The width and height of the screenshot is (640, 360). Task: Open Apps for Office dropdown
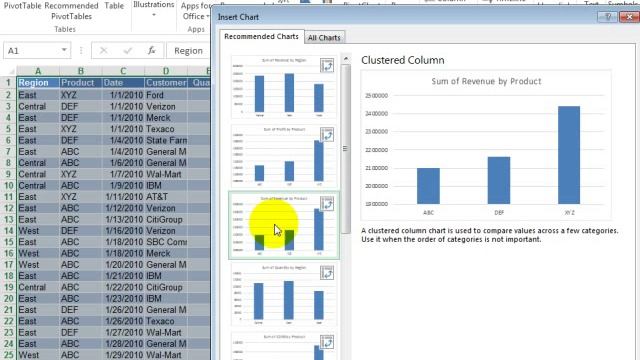pos(196,11)
